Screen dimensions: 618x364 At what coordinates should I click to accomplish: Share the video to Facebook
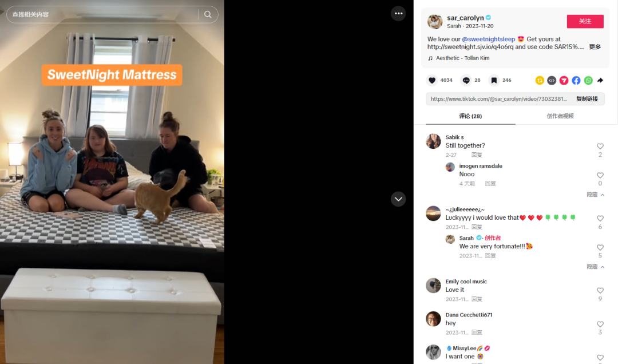(x=576, y=81)
